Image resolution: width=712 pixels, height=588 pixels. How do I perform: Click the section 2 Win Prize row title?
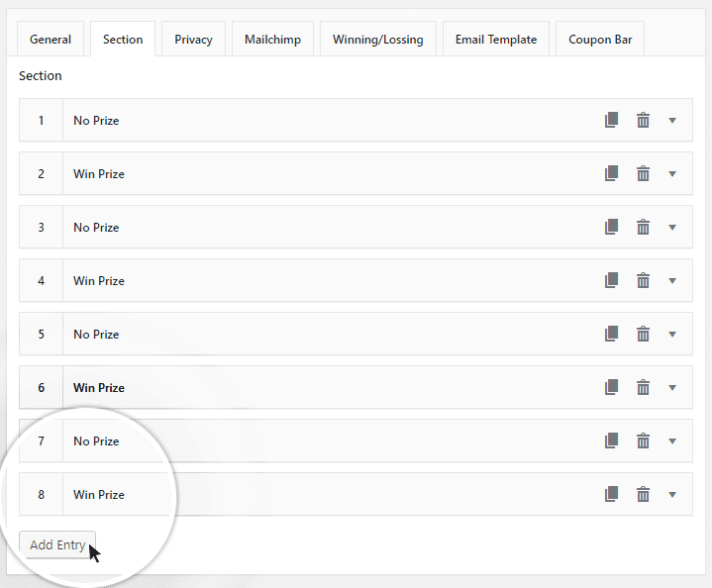point(99,174)
